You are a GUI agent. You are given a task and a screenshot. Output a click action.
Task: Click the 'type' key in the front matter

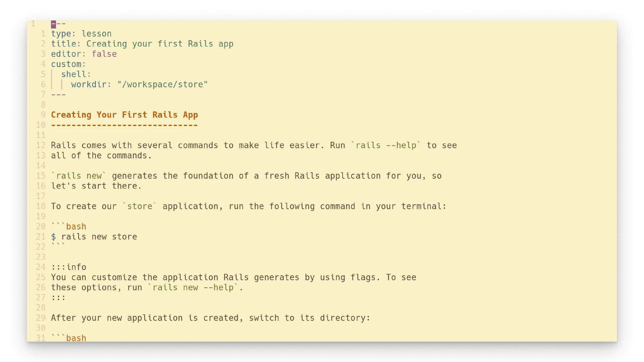click(x=61, y=34)
